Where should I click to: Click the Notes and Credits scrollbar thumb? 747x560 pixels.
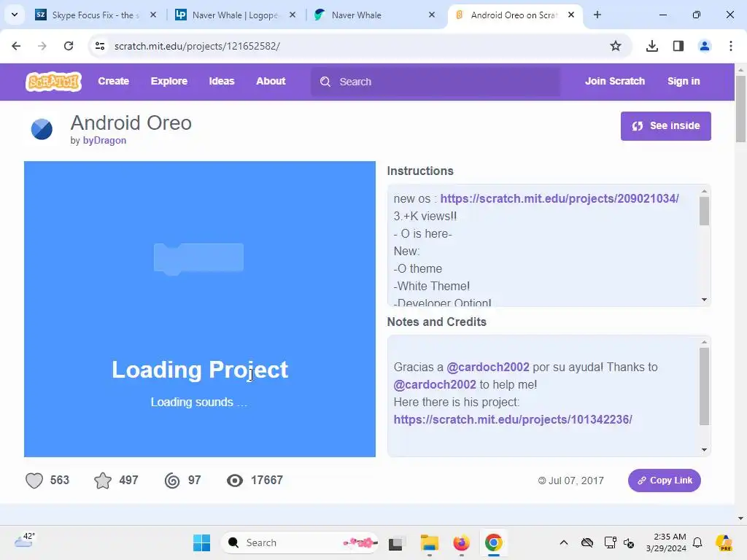(704, 386)
